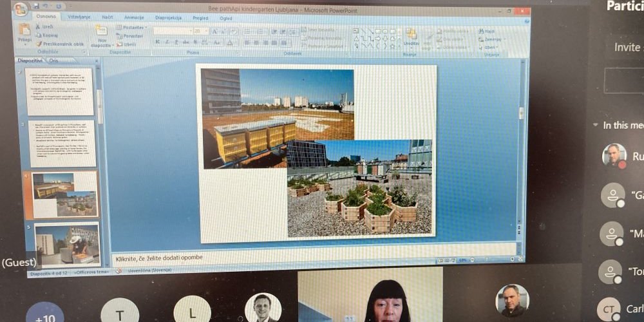This screenshot has height=322, width=644.
Task: Select the star shape in gallery
Action: (x=393, y=46)
